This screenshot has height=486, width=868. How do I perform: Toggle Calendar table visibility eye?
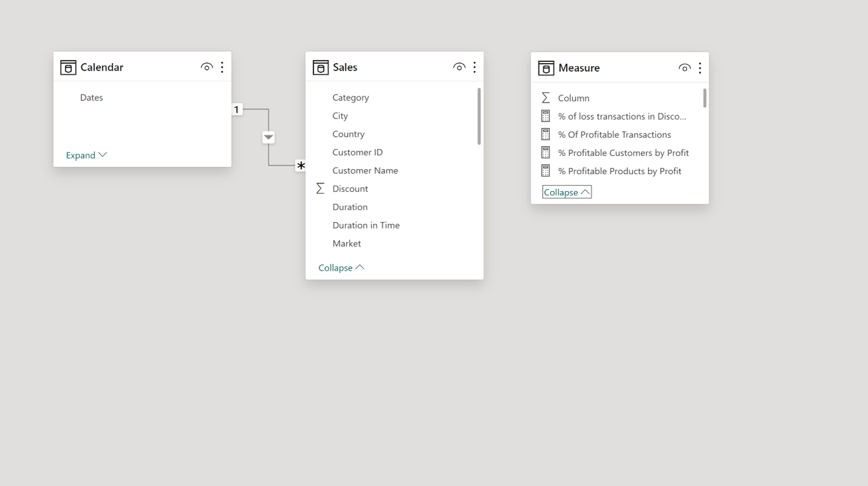click(206, 67)
